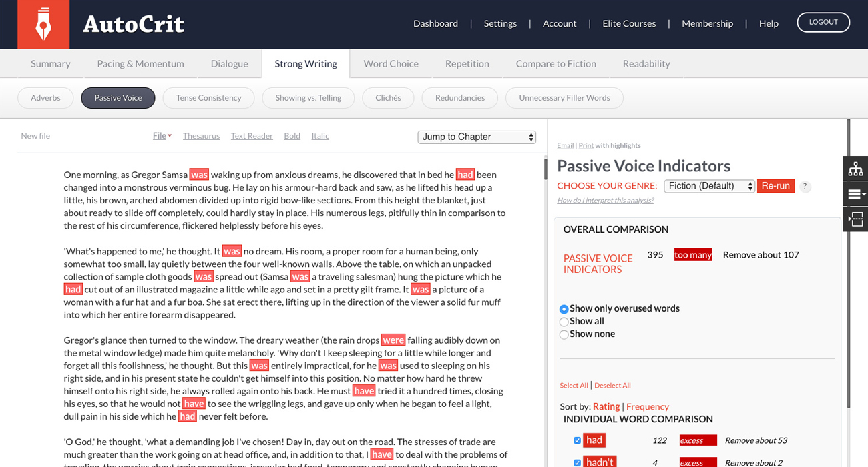
Task: Toggle the 'hadn't' word checkbox
Action: tap(577, 462)
